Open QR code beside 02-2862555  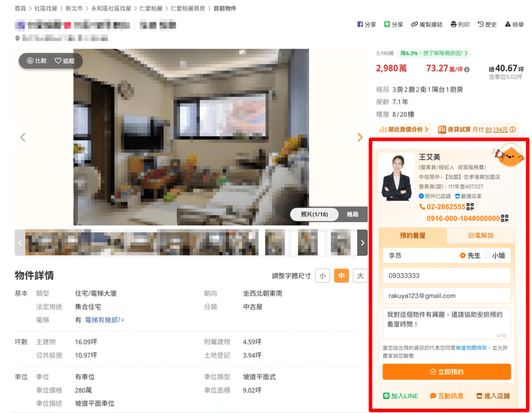470,207
